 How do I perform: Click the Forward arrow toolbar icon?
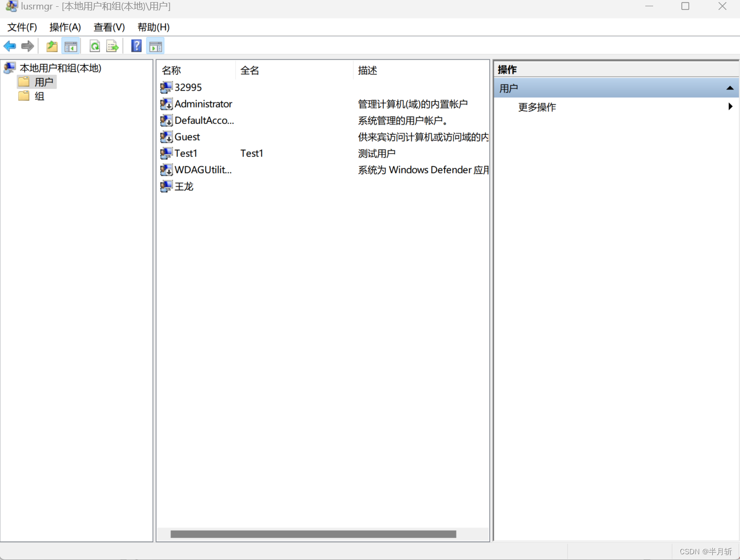[28, 47]
